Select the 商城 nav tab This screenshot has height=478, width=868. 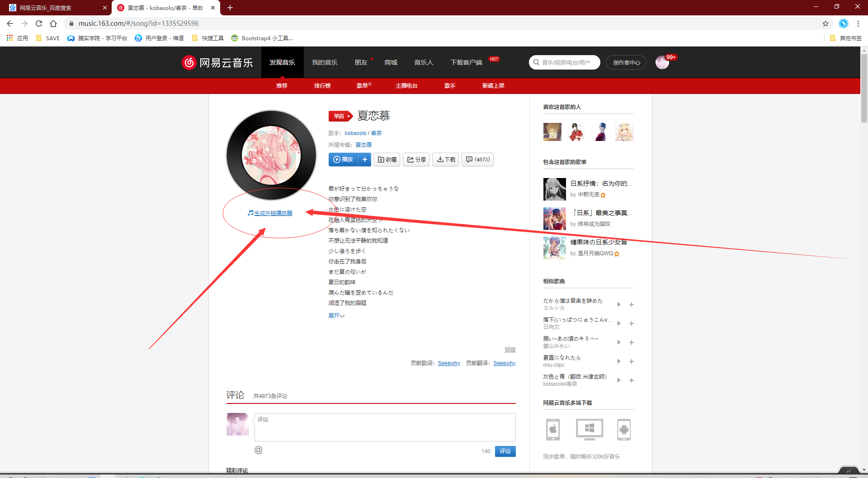click(391, 62)
